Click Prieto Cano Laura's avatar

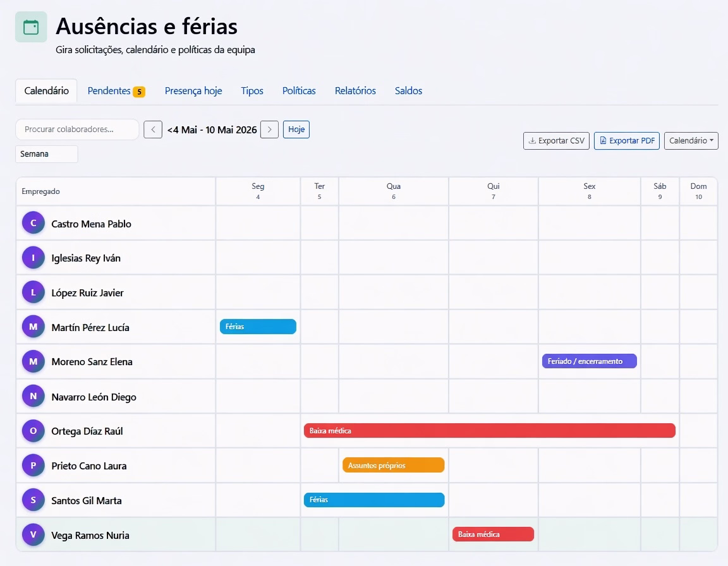tap(33, 466)
